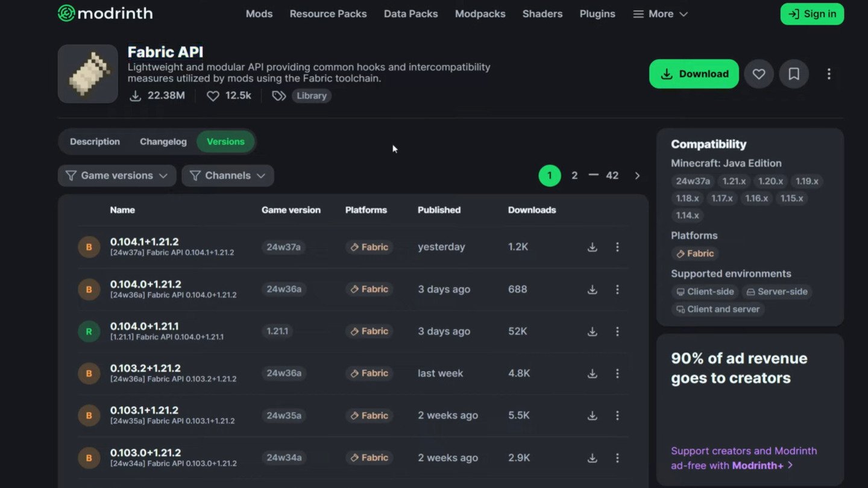
Task: Click the Modrinth logo in header
Action: [105, 13]
